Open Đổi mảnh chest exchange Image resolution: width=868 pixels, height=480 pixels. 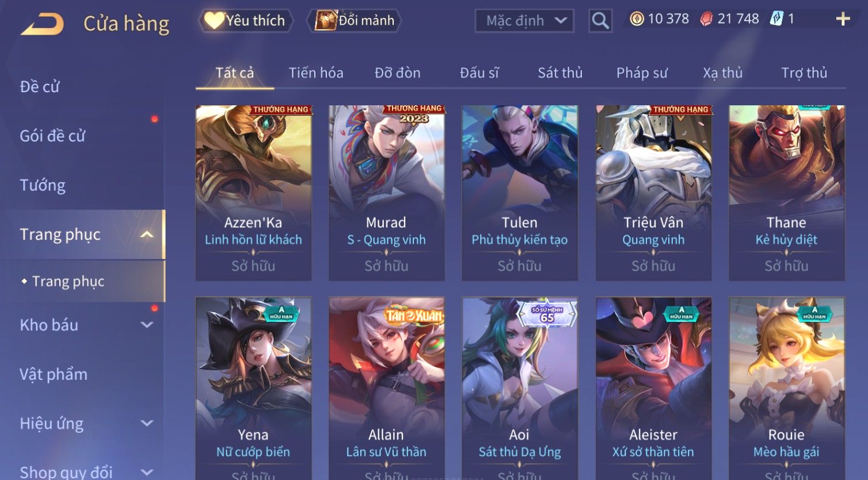pyautogui.click(x=355, y=21)
